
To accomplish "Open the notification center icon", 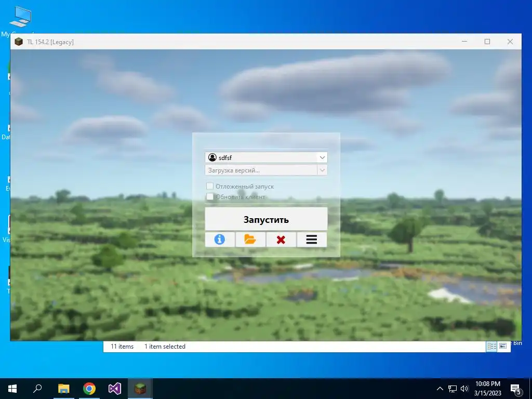I will pyautogui.click(x=516, y=389).
